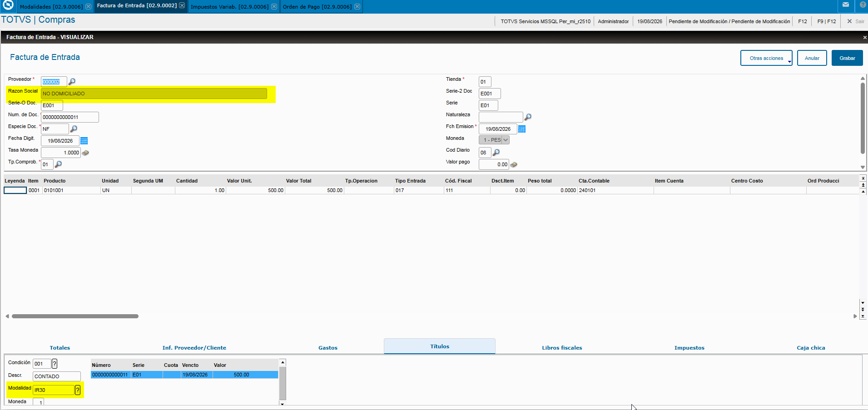Close the Modalidades tab
The image size is (868, 410).
point(88,6)
